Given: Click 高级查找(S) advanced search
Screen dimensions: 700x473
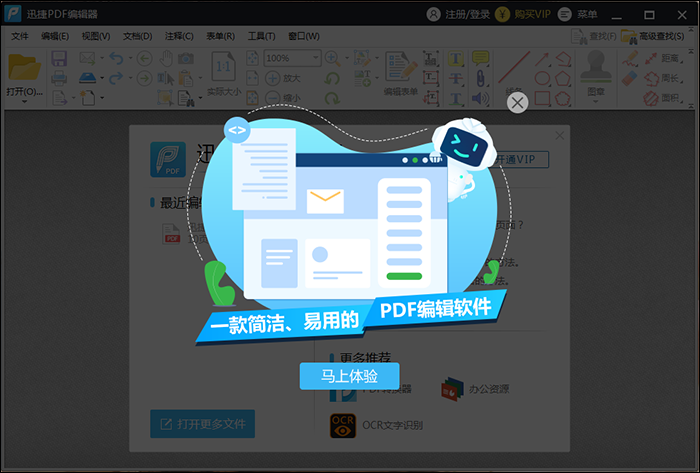Looking at the screenshot, I should tap(653, 36).
